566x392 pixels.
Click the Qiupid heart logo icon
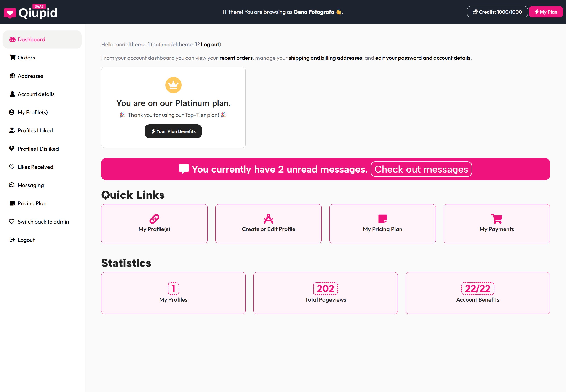click(10, 12)
